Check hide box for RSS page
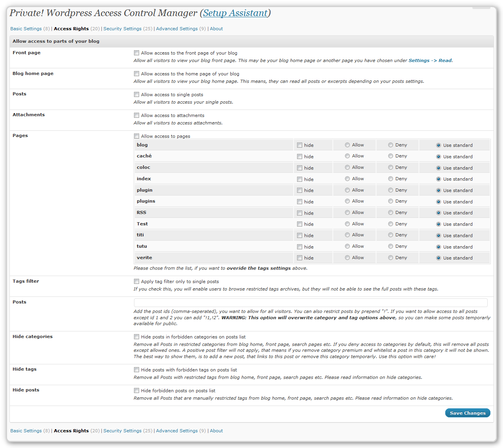Viewport: 503px width, 448px height. tap(299, 213)
